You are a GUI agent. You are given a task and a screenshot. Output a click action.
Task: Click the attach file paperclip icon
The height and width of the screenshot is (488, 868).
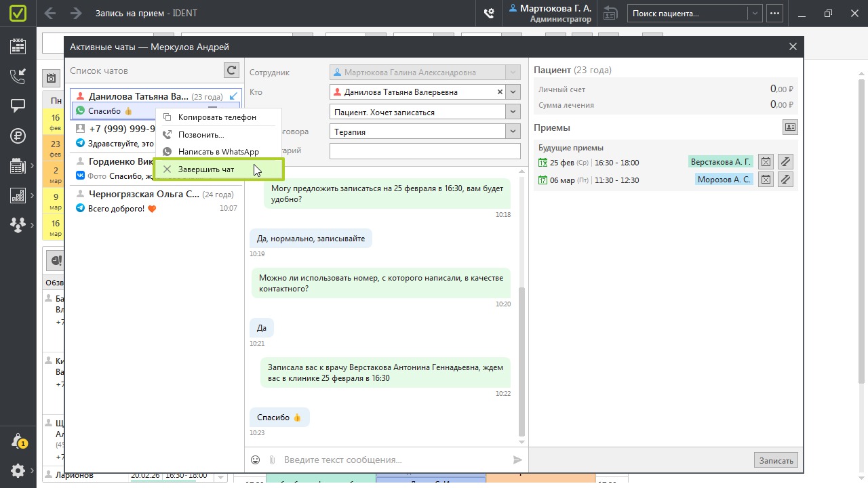click(x=272, y=460)
